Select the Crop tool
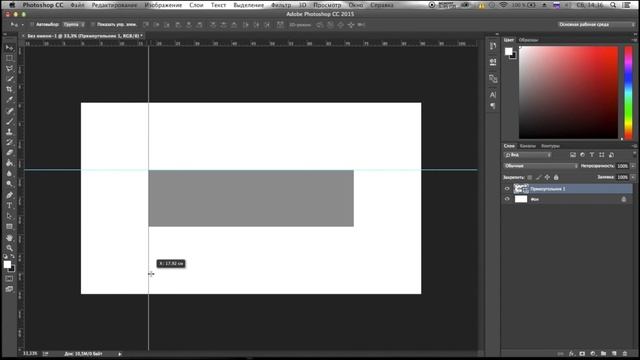Image resolution: width=640 pixels, height=360 pixels. [x=9, y=89]
